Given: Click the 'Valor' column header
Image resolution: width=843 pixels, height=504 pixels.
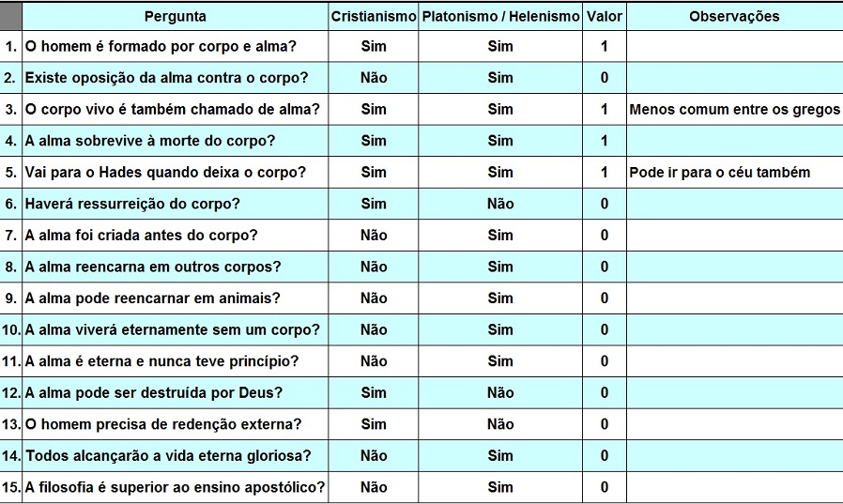Looking at the screenshot, I should [605, 16].
